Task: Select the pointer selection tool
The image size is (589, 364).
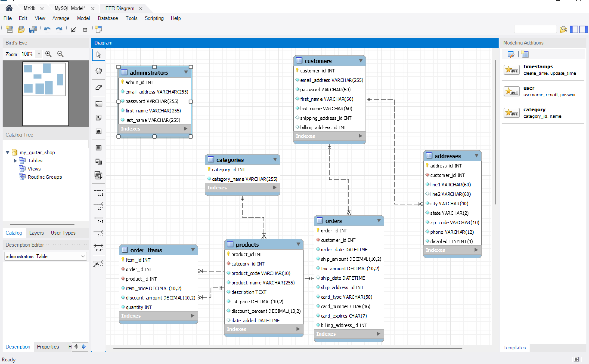Action: [x=99, y=55]
